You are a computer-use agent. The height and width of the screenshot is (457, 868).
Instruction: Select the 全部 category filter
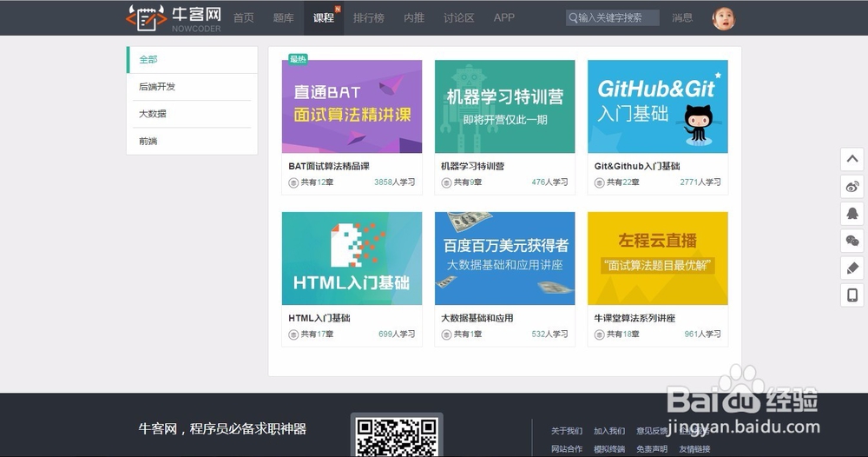(192, 60)
